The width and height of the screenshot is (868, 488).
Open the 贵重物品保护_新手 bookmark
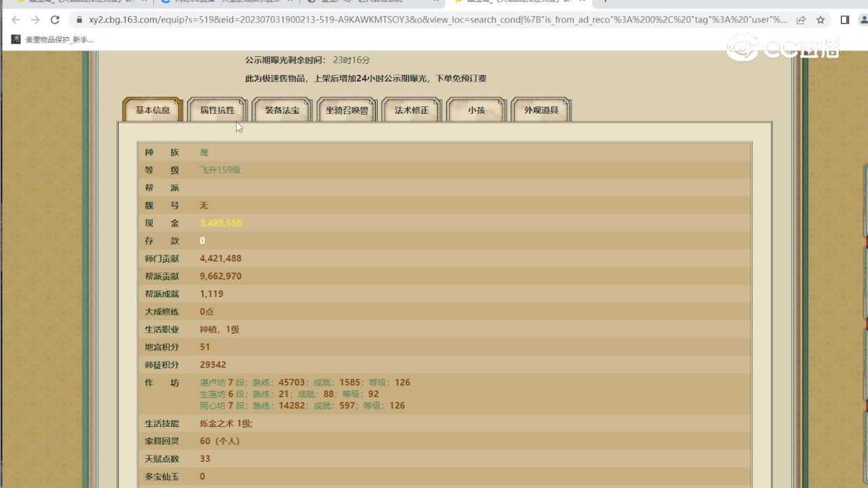(52, 39)
